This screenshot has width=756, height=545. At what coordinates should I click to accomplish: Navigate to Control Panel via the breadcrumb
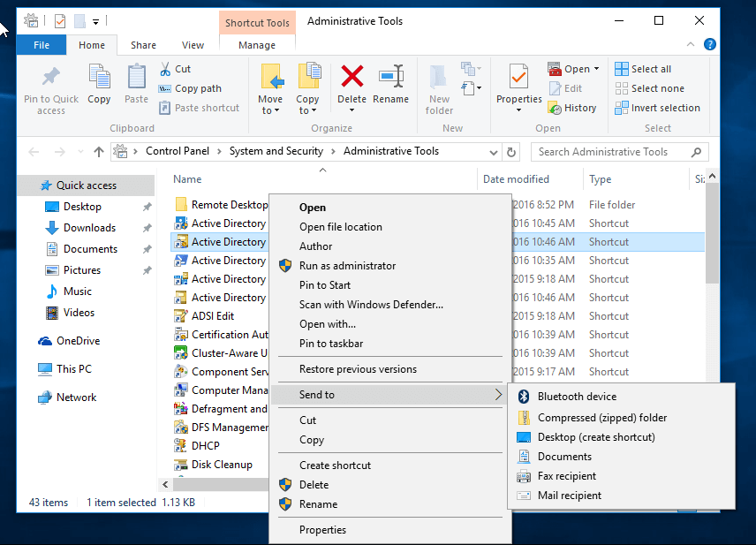(x=177, y=151)
